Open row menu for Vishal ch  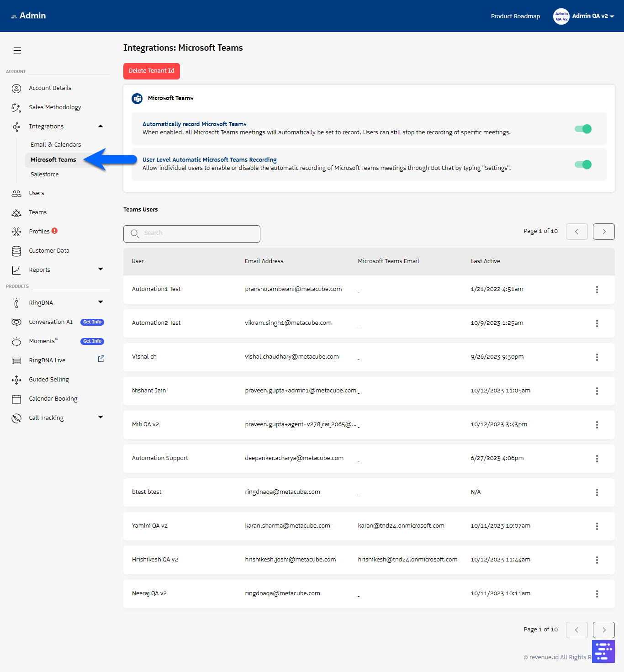click(x=597, y=357)
